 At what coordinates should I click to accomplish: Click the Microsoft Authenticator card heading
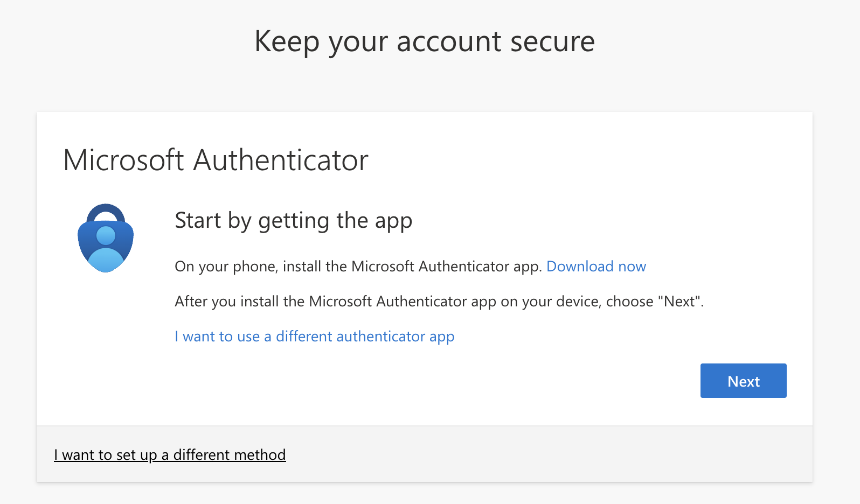[x=216, y=160]
